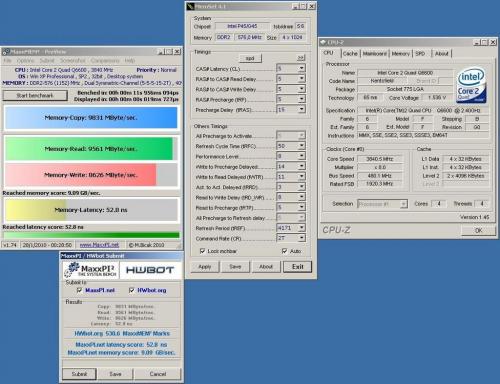Open the Screenshot menu in MaxxPI
This screenshot has height=384, width=500.
72,60
